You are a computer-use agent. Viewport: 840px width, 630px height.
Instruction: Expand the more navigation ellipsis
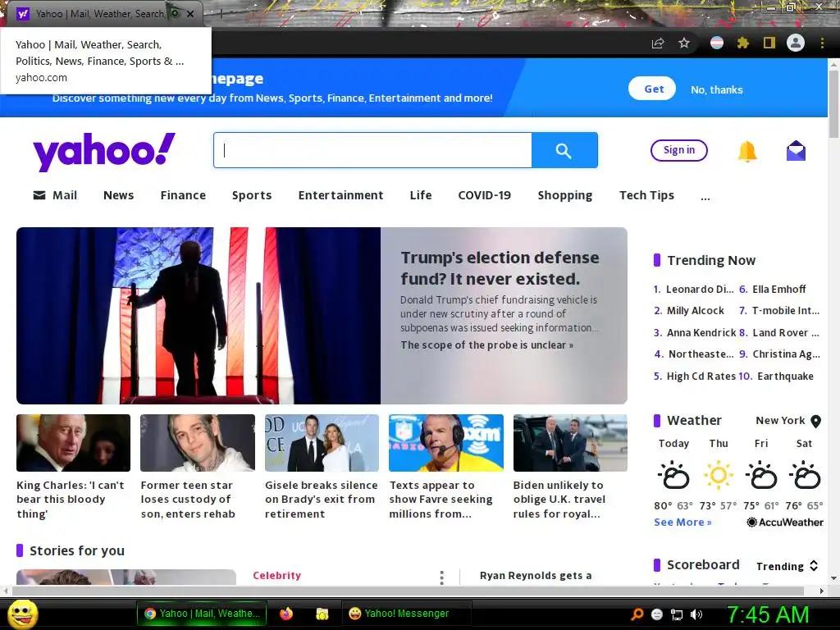705,197
